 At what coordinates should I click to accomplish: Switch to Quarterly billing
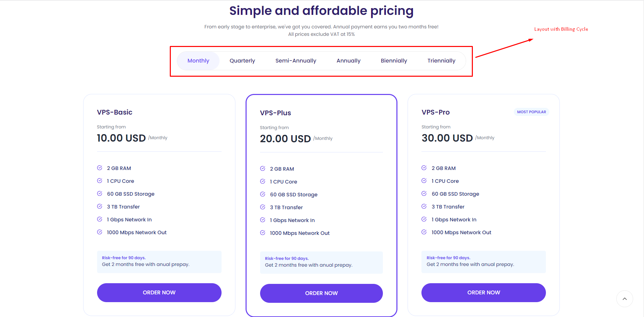coord(242,61)
